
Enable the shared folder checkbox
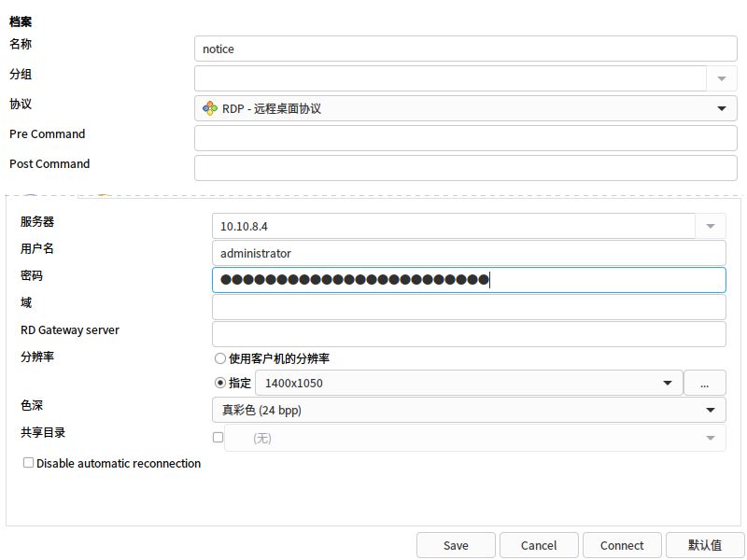pos(218,437)
